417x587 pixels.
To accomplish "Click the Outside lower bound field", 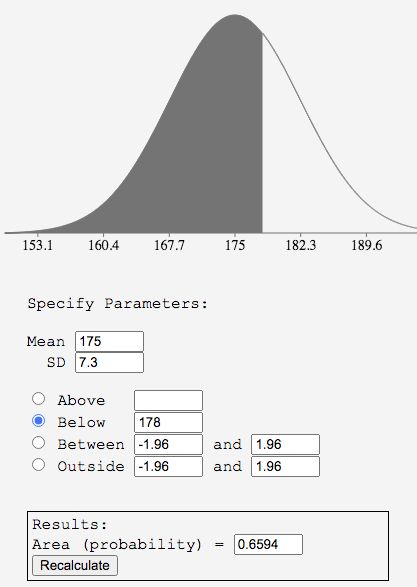I will coord(168,466).
